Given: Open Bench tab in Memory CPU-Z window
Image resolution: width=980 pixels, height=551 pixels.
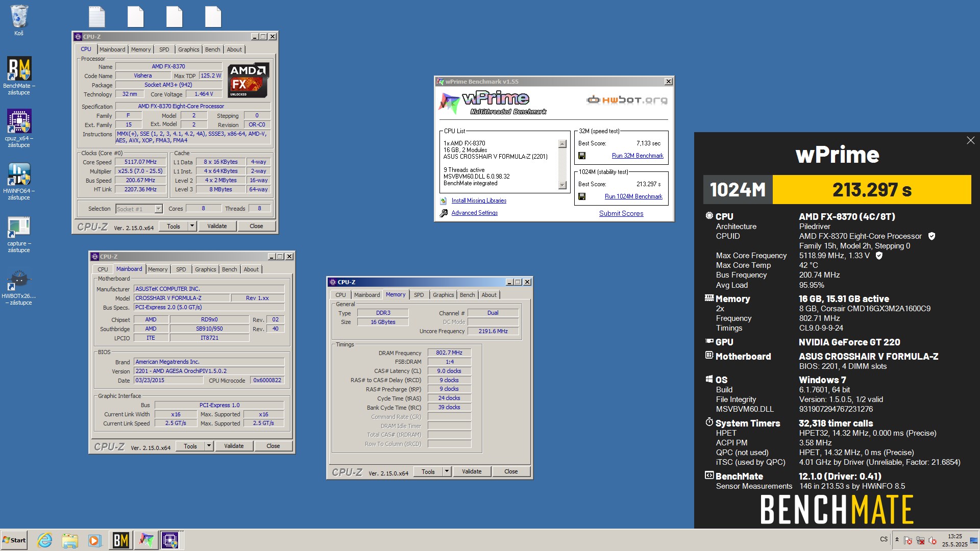Looking at the screenshot, I should 467,295.
